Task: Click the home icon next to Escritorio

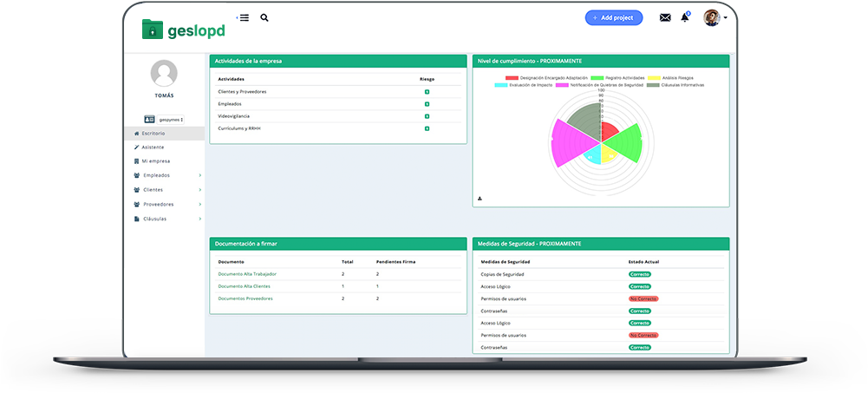Action: coord(137,134)
